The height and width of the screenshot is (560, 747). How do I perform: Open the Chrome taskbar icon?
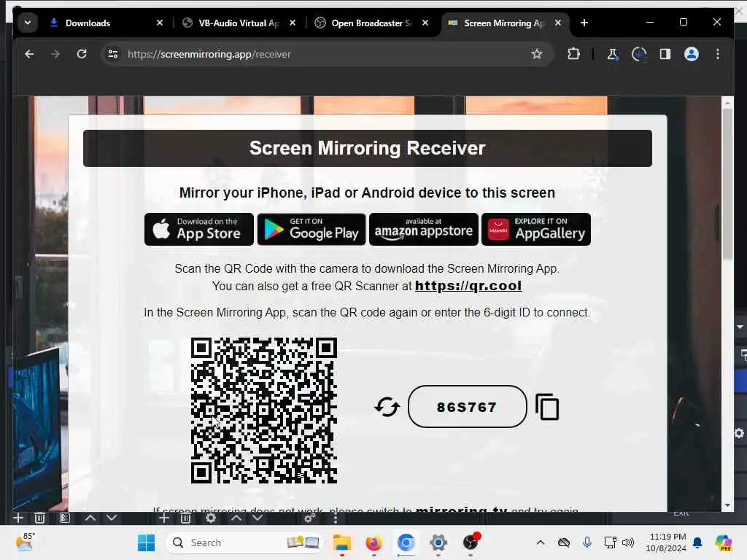[406, 542]
